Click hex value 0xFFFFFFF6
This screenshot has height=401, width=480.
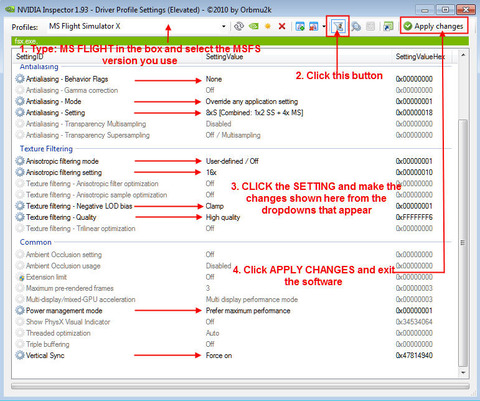414,217
